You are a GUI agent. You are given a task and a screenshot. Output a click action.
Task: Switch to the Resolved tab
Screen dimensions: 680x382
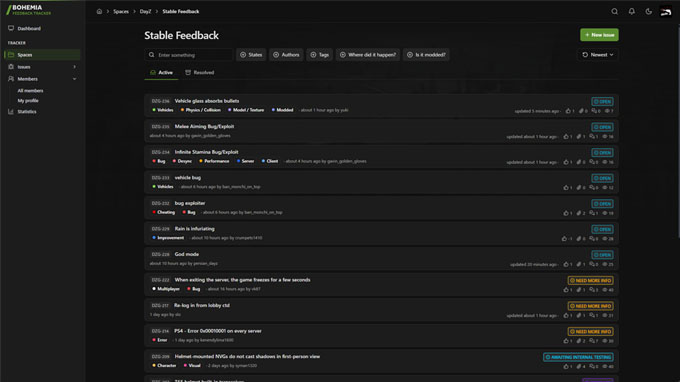point(199,72)
